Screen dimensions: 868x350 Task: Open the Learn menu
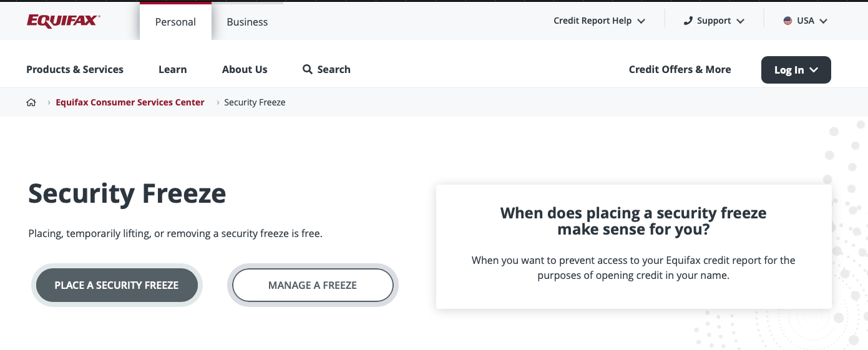[172, 69]
